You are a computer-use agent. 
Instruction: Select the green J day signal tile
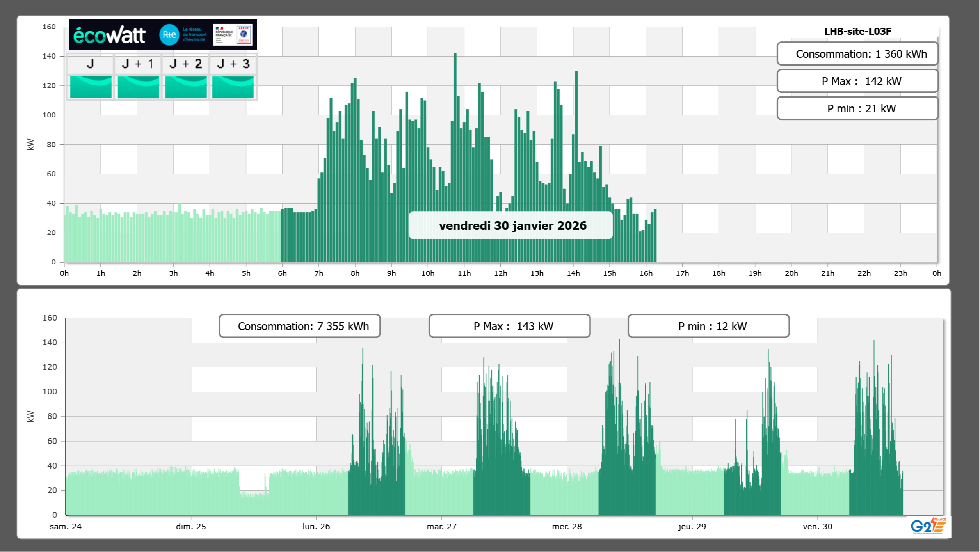click(91, 87)
